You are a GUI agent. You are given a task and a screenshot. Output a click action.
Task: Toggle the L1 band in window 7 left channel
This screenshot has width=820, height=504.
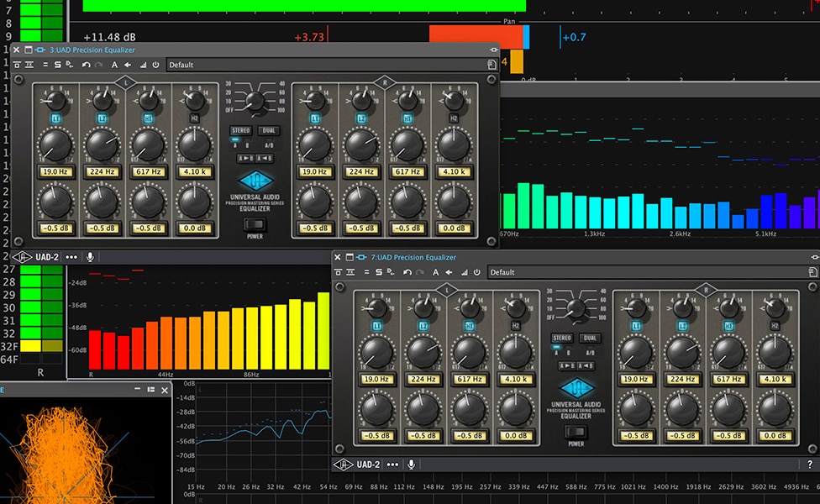tap(377, 326)
